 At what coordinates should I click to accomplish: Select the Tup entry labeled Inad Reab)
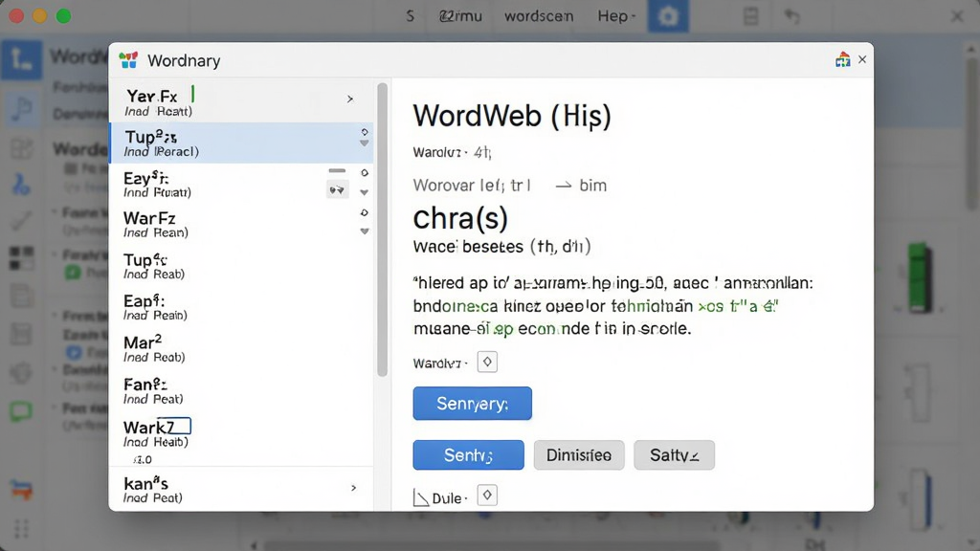pos(240,266)
